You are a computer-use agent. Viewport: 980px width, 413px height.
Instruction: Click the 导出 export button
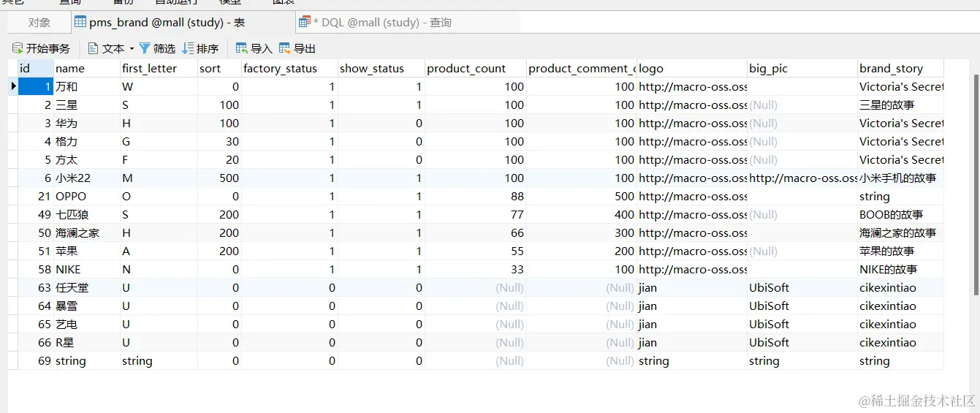(x=297, y=48)
